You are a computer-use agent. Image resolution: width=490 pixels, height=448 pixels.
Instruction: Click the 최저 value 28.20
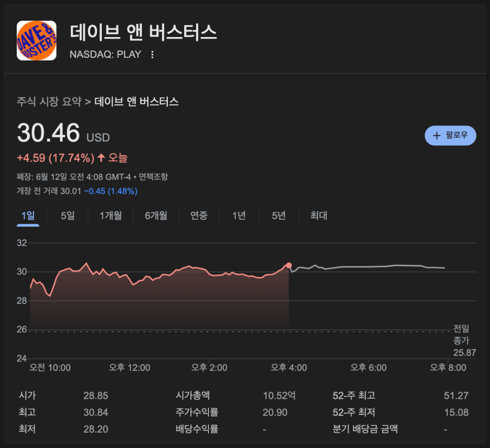point(96,429)
